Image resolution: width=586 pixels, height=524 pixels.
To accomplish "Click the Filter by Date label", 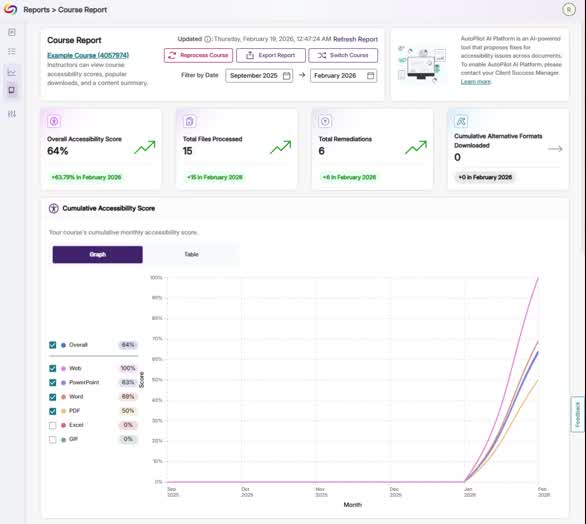I will 200,75.
